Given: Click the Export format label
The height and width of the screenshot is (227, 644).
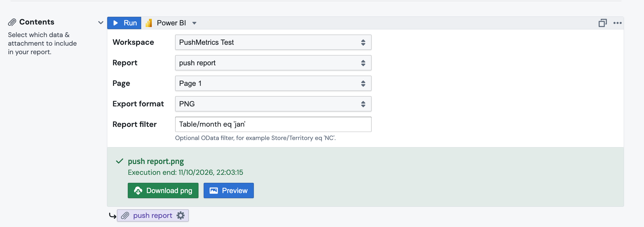Looking at the screenshot, I should tap(138, 104).
